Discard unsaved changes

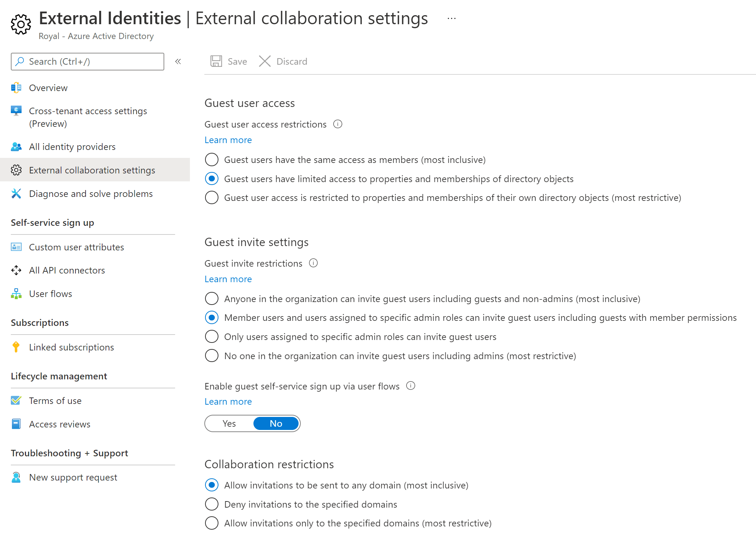click(283, 61)
